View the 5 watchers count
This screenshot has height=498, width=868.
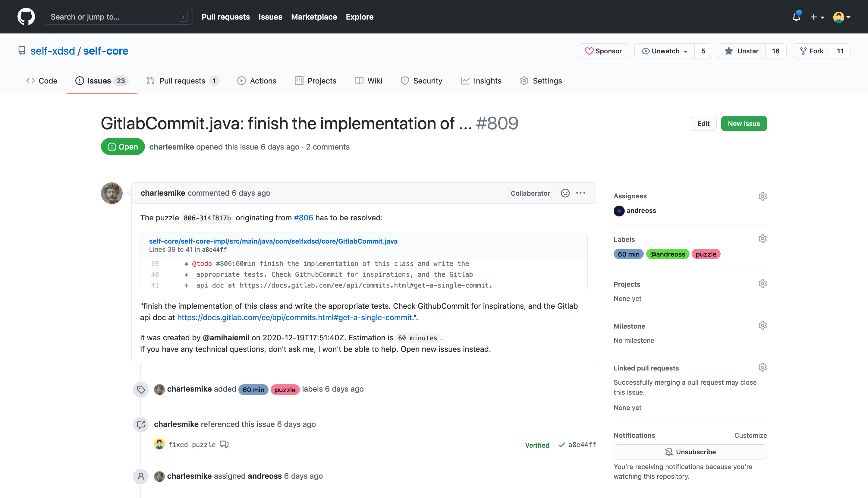point(703,51)
